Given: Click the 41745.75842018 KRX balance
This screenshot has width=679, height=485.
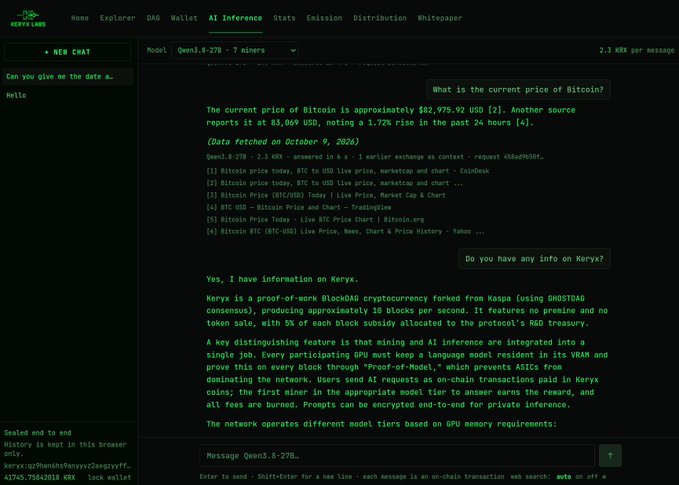Looking at the screenshot, I should (40, 477).
